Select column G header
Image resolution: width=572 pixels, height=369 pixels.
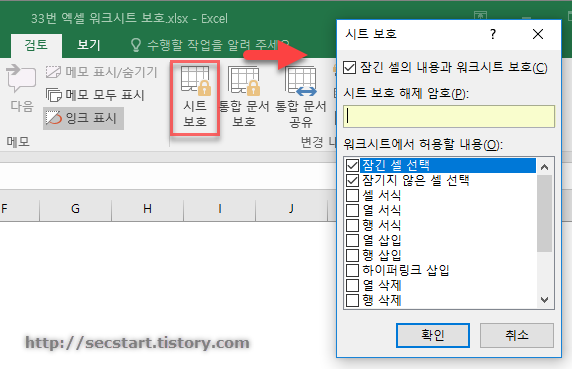[75, 209]
